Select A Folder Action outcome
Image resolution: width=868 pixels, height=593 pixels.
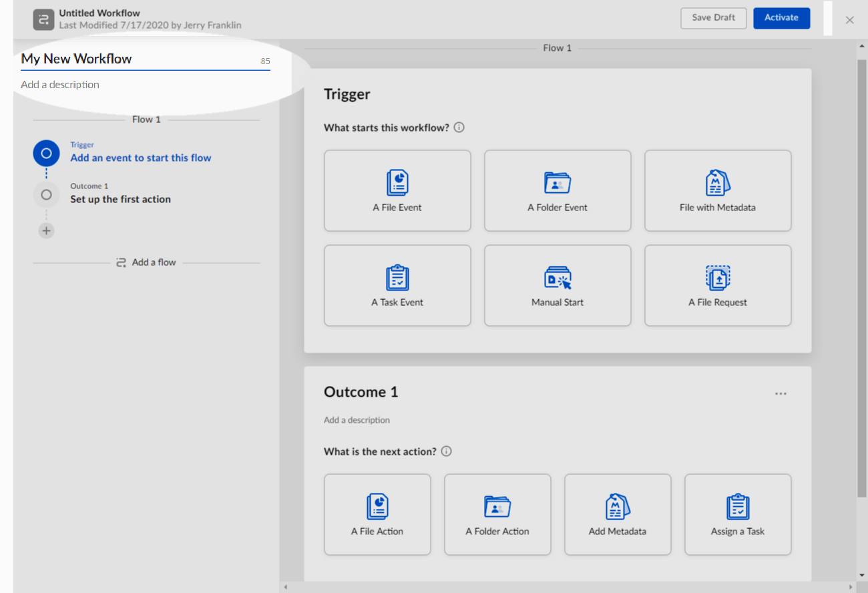[497, 515]
